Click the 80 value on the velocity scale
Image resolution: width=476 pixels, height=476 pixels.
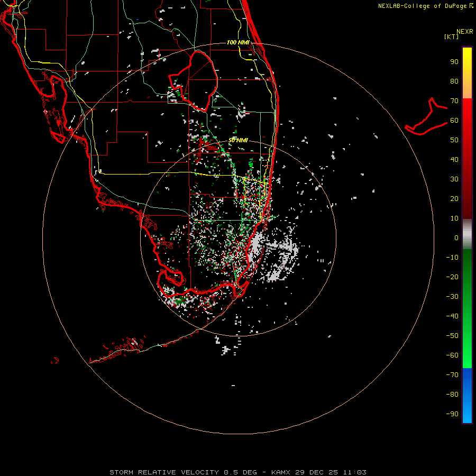point(454,81)
